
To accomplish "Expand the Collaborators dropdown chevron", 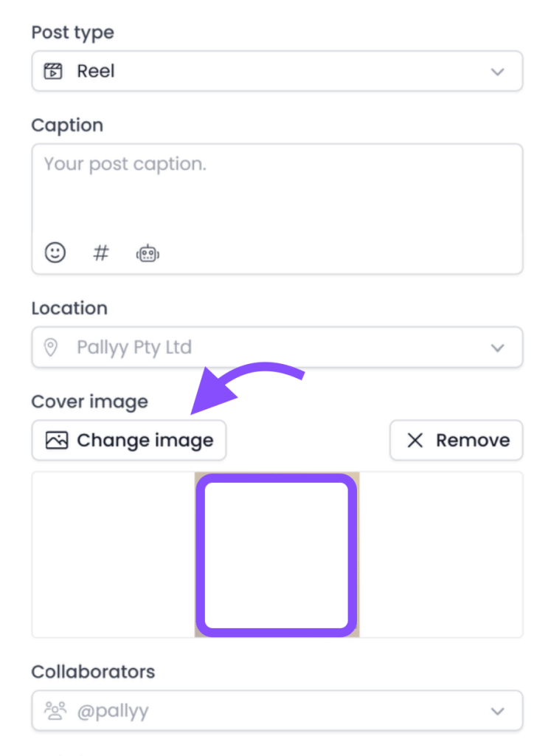I will click(498, 711).
